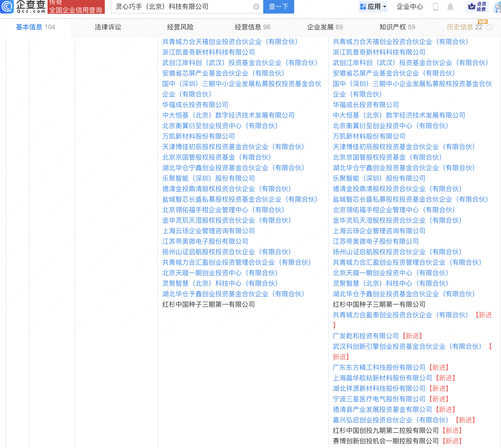
Task: Open the 历史信息 tab
Action: (460, 27)
